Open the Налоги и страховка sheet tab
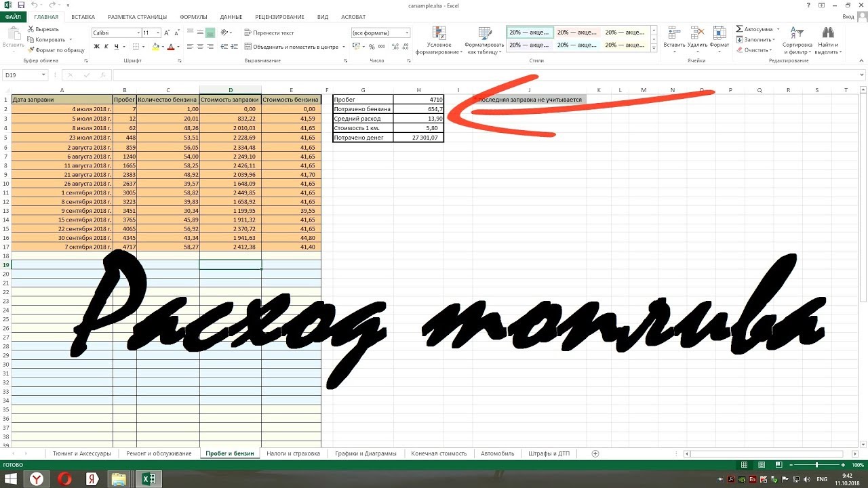The image size is (868, 488). [x=293, y=453]
